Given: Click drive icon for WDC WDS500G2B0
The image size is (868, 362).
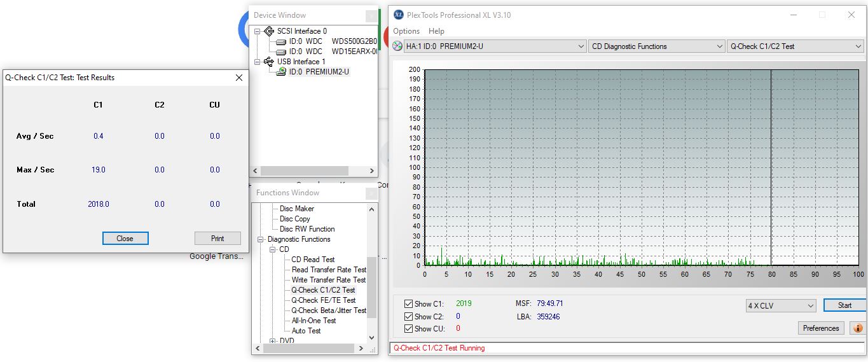Looking at the screenshot, I should [280, 41].
